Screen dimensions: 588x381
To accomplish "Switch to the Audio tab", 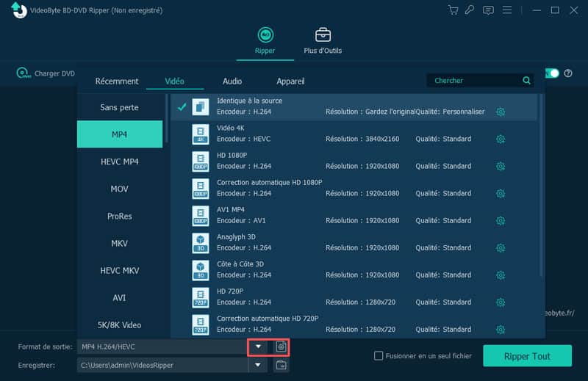I will point(232,81).
